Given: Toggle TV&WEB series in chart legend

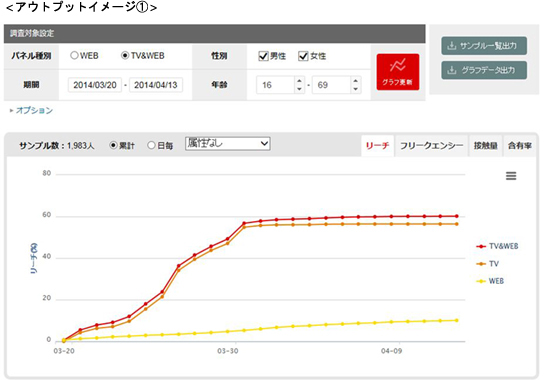Looking at the screenshot, I should point(497,246).
